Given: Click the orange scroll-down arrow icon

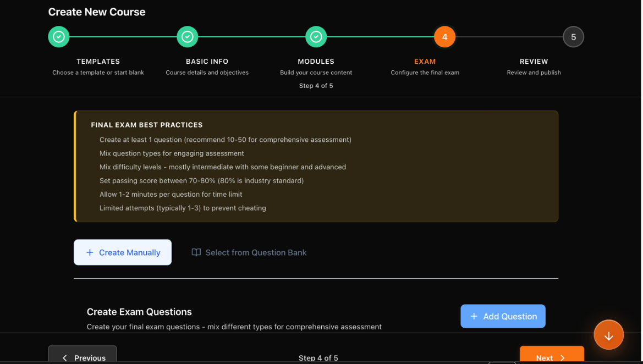Looking at the screenshot, I should pos(608,334).
